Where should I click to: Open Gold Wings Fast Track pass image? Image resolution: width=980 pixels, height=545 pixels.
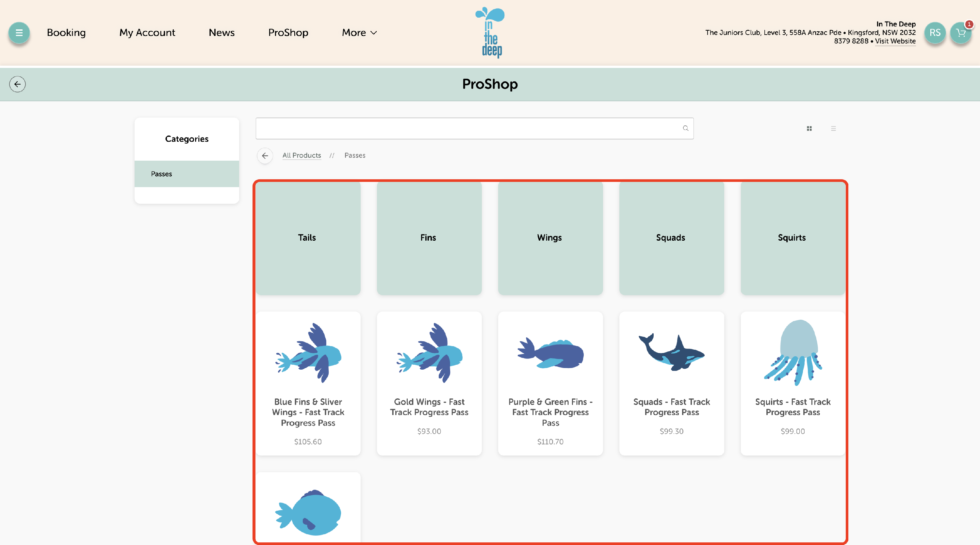429,353
